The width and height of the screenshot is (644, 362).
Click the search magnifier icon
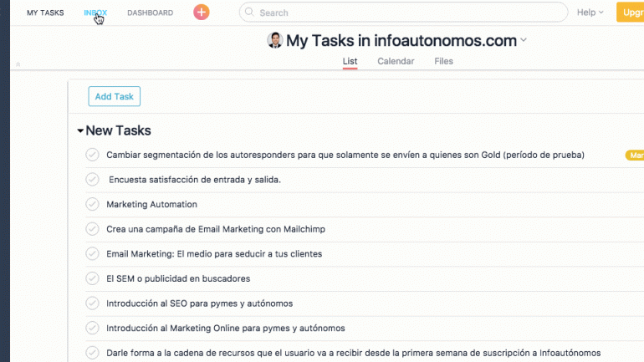tap(249, 13)
